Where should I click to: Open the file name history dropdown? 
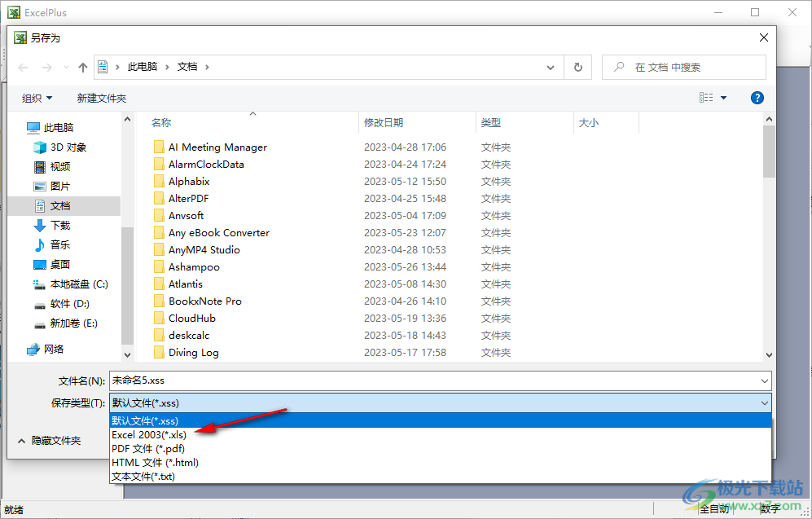(765, 380)
